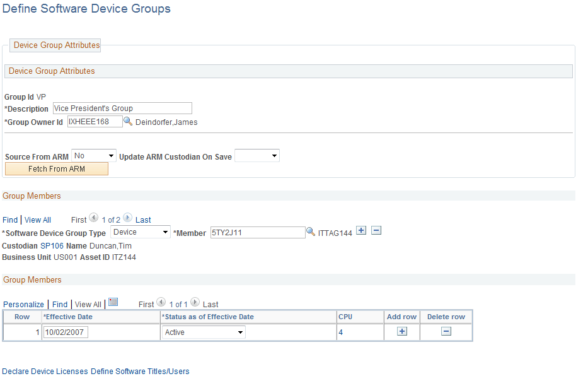The width and height of the screenshot is (588, 381).
Task: Delete the grid row with the Delete row icon
Action: pyautogui.click(x=446, y=331)
